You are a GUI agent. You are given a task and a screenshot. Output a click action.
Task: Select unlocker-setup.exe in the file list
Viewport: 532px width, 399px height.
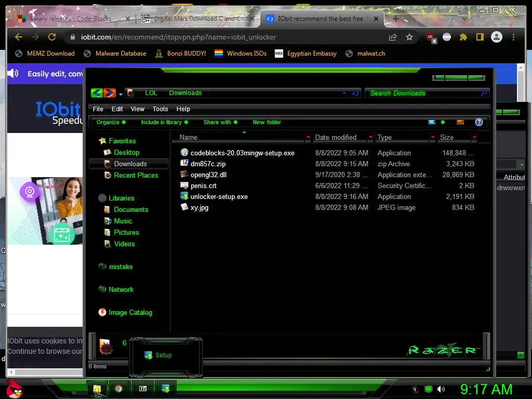(x=219, y=197)
